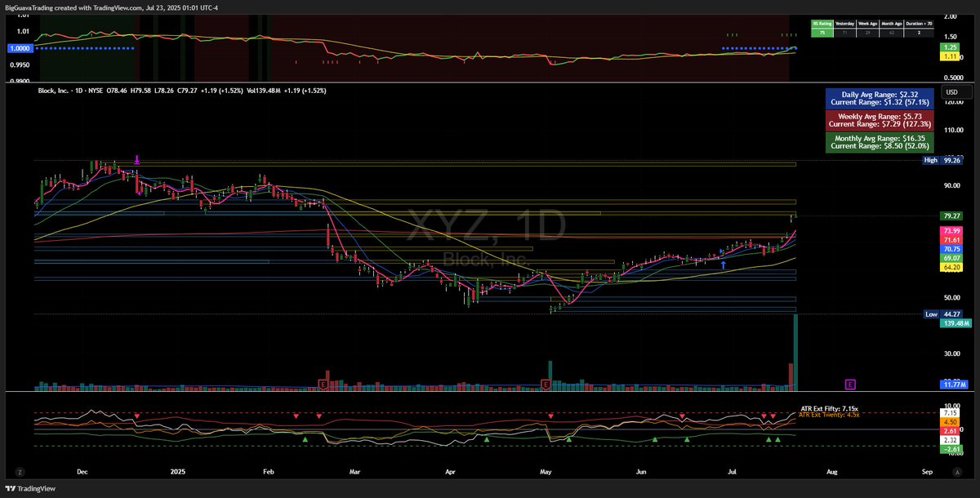Click the green 1.25 indicator value label
This screenshot has height=498, width=980.
coord(951,48)
